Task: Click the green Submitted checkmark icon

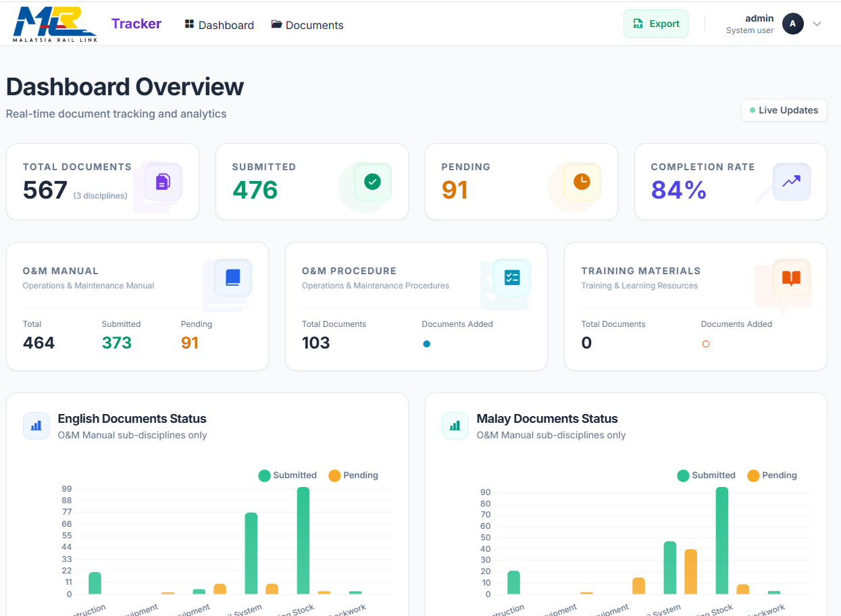Action: (x=373, y=182)
